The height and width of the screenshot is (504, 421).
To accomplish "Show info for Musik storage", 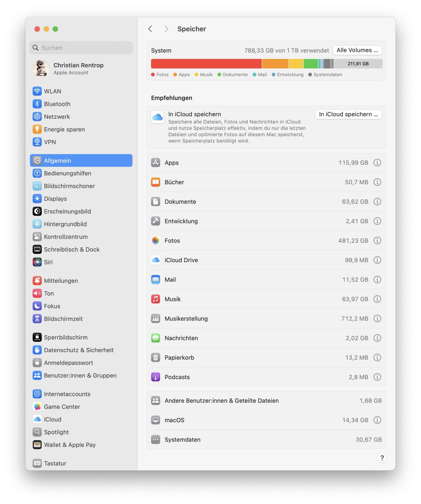I will tap(377, 299).
